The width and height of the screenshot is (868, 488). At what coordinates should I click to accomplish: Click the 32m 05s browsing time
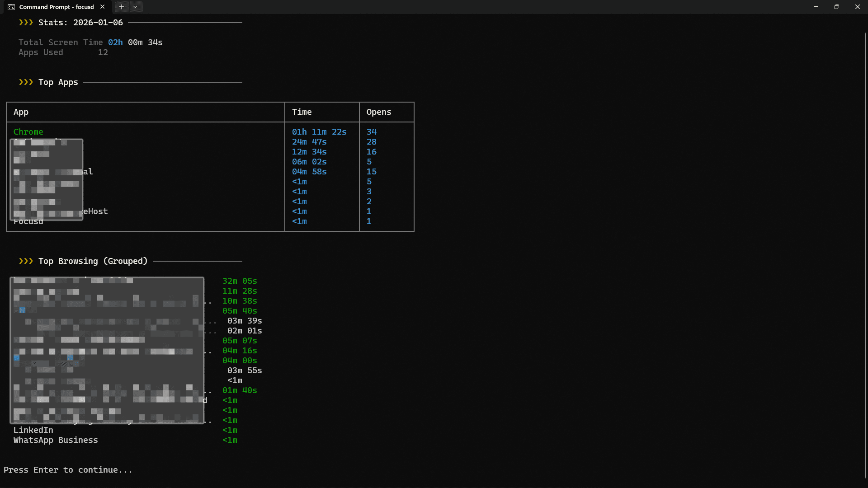click(240, 281)
